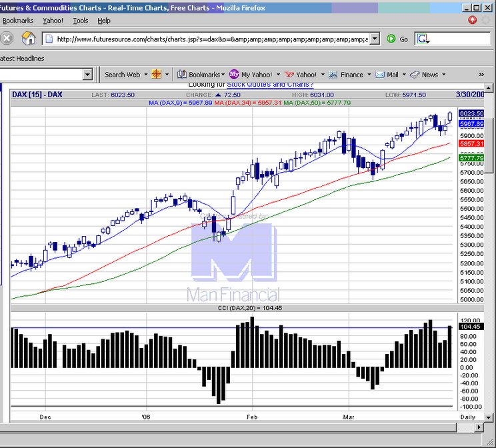Image resolution: width=496 pixels, height=448 pixels.
Task: Click the LOW: 5971.50 value
Action: click(x=405, y=95)
